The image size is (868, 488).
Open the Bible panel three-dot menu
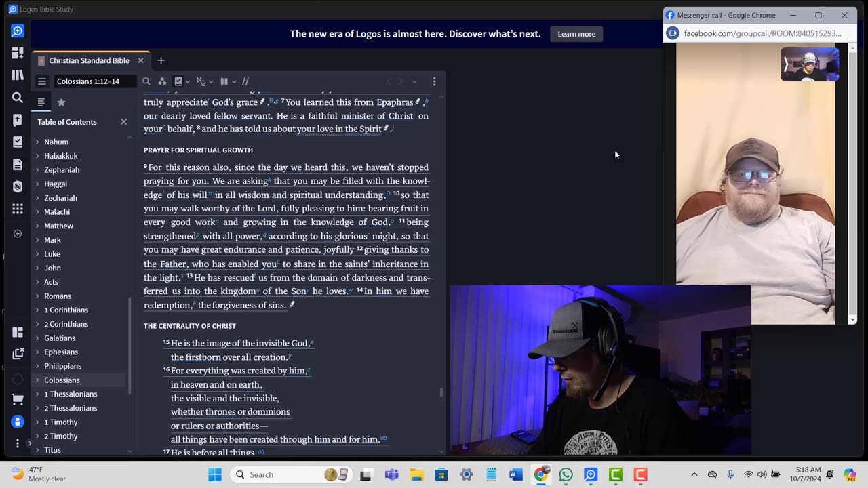click(x=435, y=81)
